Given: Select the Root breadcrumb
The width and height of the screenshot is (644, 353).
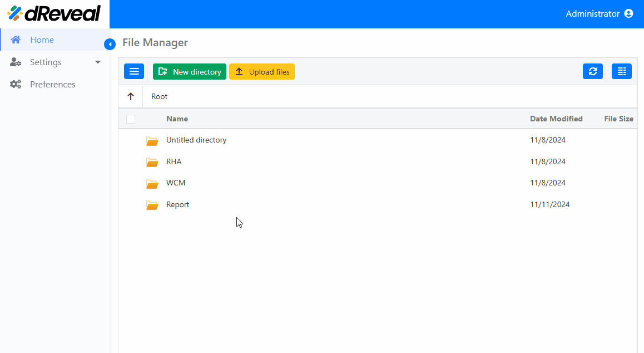Looking at the screenshot, I should coord(160,96).
